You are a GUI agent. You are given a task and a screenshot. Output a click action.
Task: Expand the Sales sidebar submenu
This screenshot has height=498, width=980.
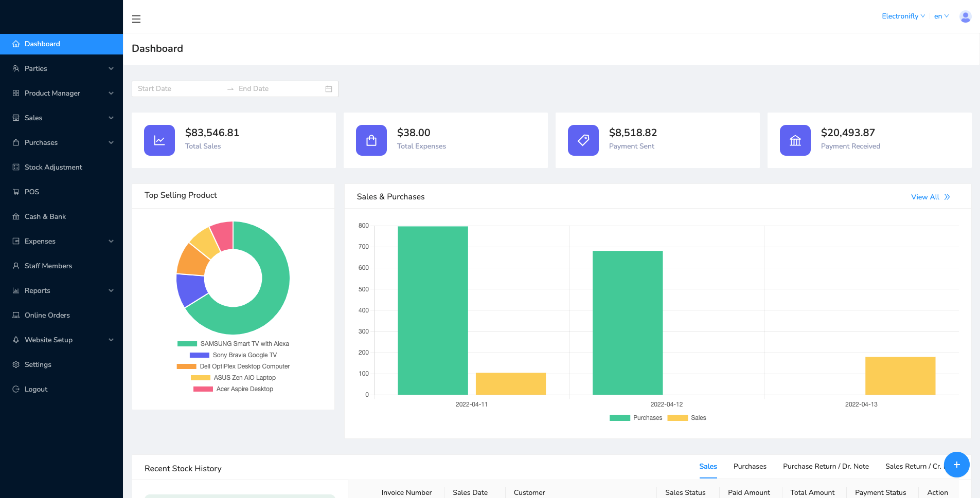pos(62,118)
